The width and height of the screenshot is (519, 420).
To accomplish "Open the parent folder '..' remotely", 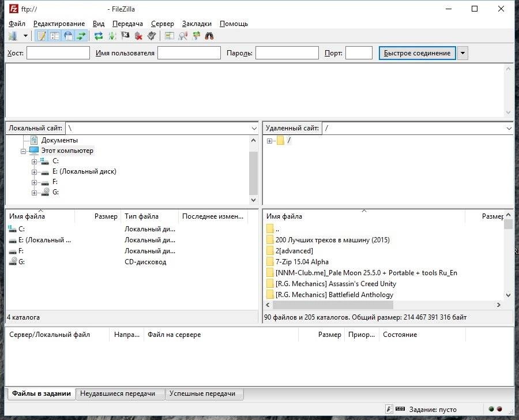I will [x=277, y=229].
